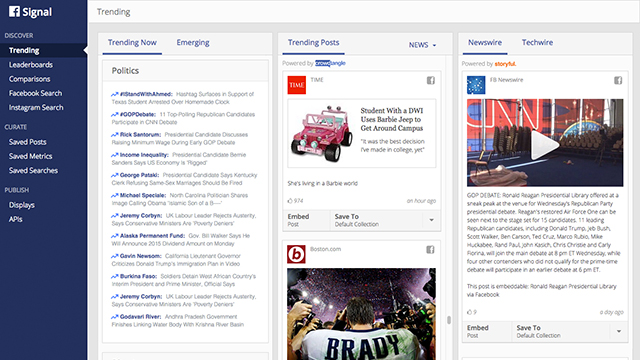
Task: Click 'a day ago' timestamp on Newswire post
Action: (611, 312)
